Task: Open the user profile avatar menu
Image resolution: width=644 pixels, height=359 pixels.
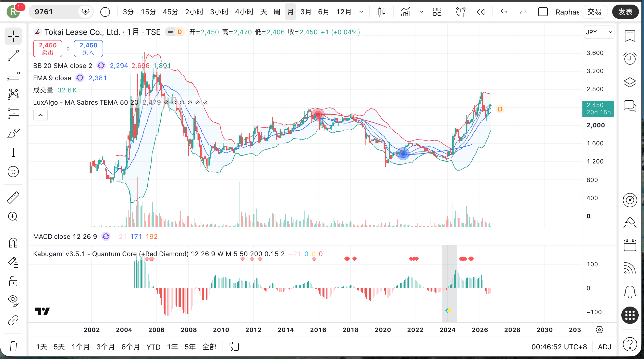Action: [x=13, y=12]
